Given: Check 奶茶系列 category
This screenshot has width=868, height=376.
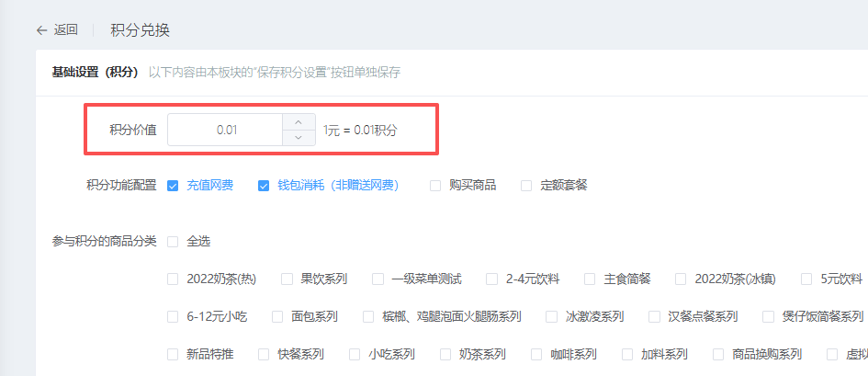Looking at the screenshot, I should click(x=445, y=355).
